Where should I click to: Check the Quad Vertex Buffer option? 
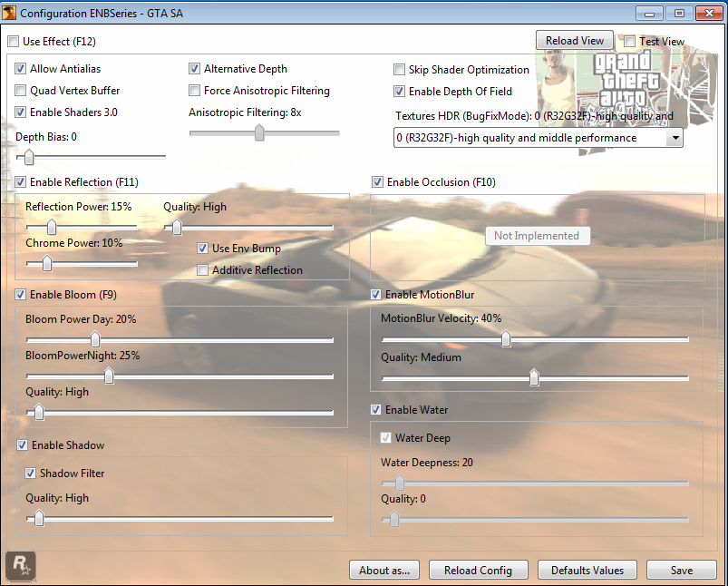pos(21,91)
